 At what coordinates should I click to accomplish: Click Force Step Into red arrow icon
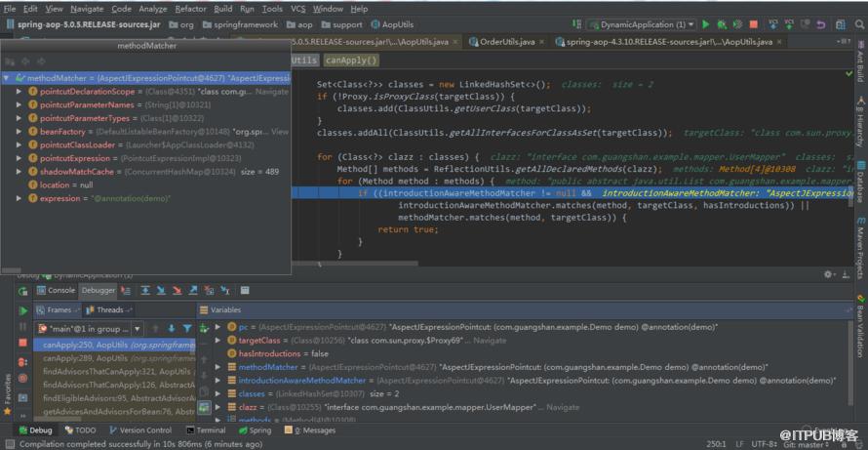(178, 290)
